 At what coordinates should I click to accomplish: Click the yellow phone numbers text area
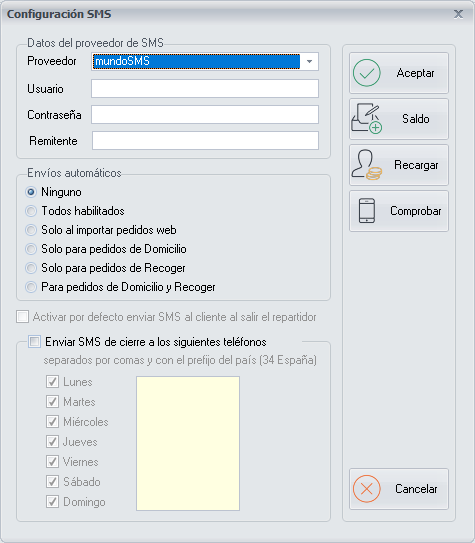188,443
